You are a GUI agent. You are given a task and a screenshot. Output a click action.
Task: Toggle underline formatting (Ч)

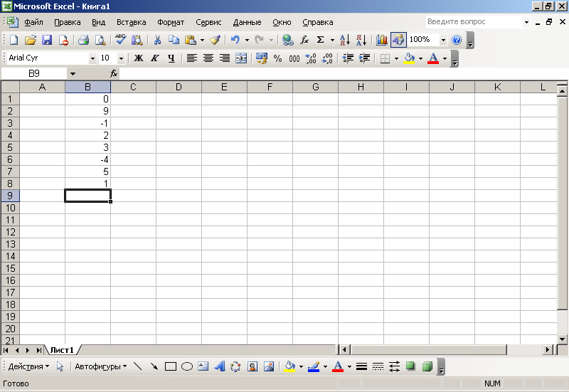pyautogui.click(x=171, y=58)
